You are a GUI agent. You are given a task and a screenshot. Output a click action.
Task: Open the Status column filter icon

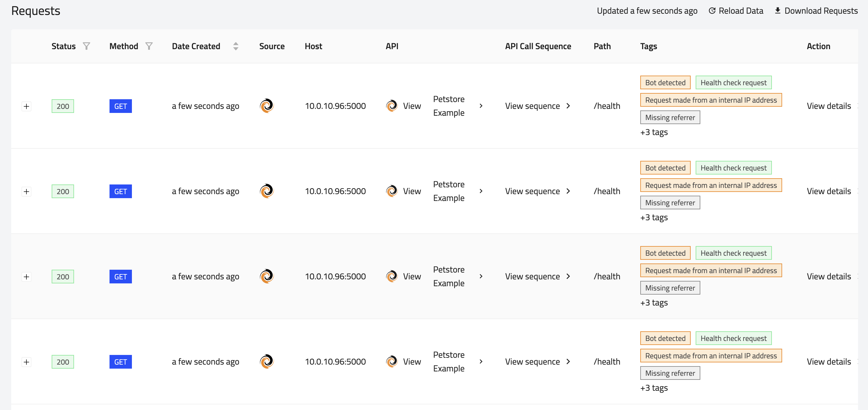coord(86,46)
